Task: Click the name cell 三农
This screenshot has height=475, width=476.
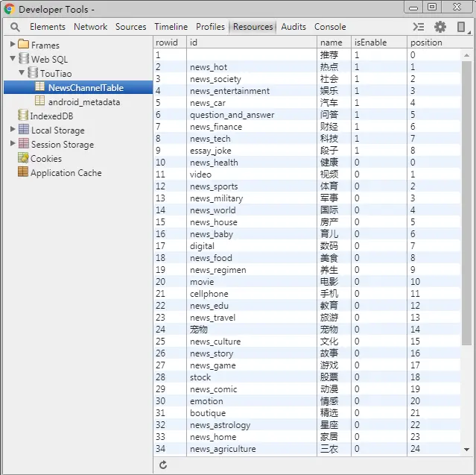Action: 334,449
